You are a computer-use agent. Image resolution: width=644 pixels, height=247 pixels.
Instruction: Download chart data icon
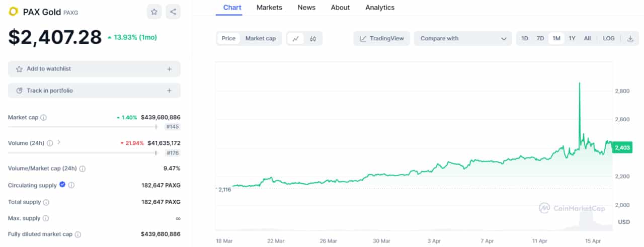630,39
